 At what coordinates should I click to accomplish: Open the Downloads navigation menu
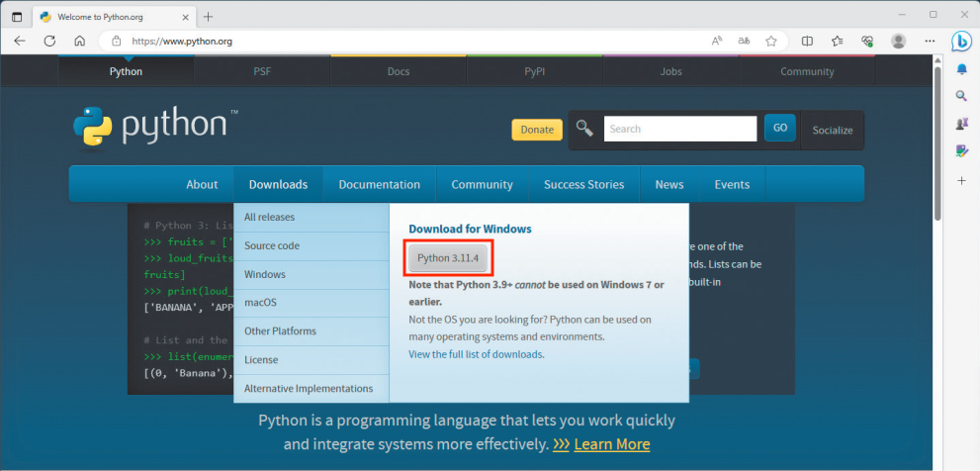[x=278, y=184]
